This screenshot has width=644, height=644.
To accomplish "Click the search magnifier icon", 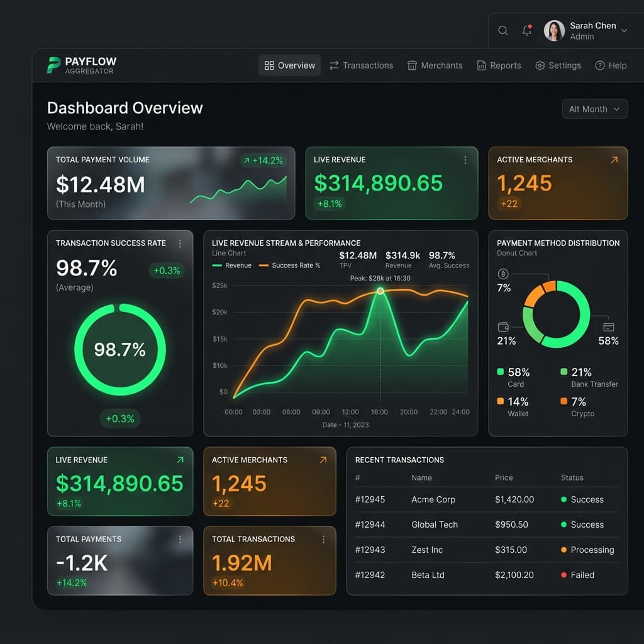I will pyautogui.click(x=502, y=30).
